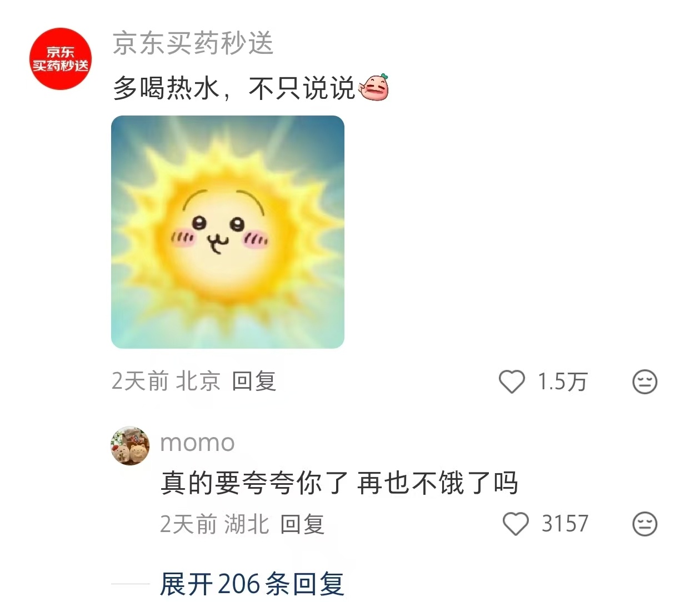Open the 京东买药秒送 username link

(193, 43)
